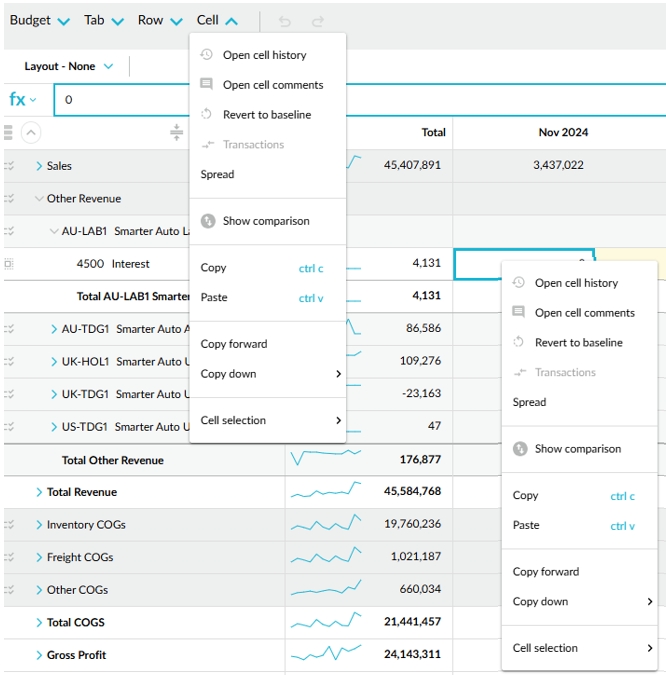Image resolution: width=666 pixels, height=675 pixels.
Task: Click the circled collapse-all arrow above Sales
Action: pos(30,132)
